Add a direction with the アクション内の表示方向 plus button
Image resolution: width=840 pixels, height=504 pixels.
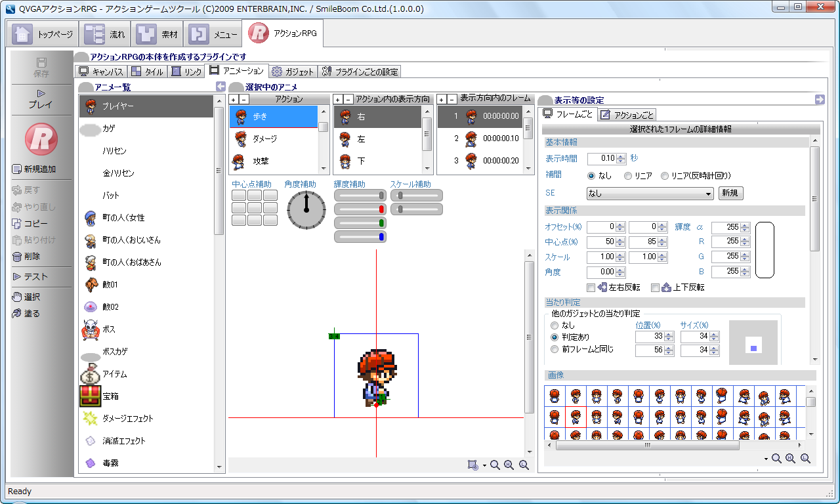click(x=338, y=99)
